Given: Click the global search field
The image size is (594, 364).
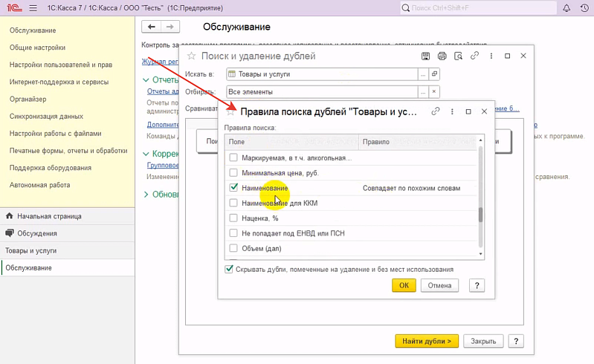Looking at the screenshot, I should coord(479,8).
